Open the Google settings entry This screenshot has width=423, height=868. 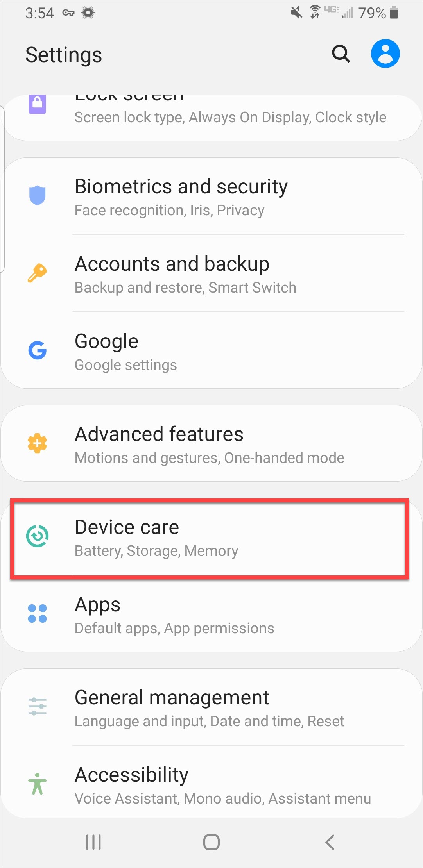(211, 350)
